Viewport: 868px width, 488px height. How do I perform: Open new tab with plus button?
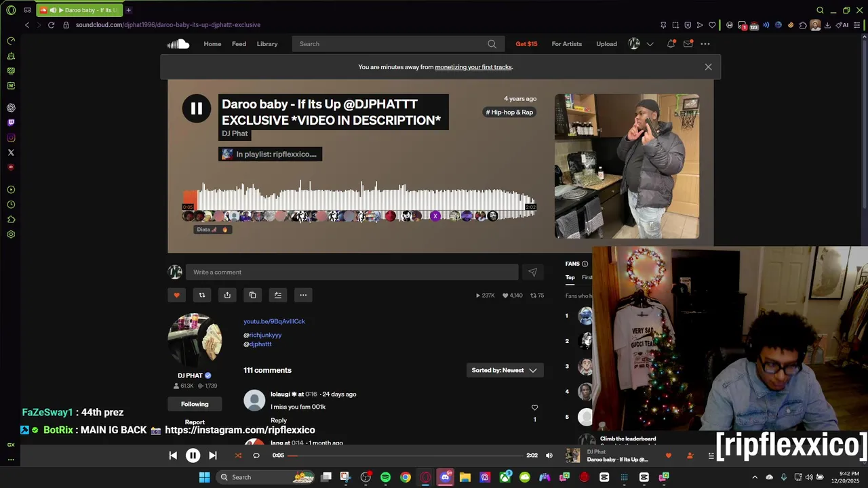click(128, 10)
